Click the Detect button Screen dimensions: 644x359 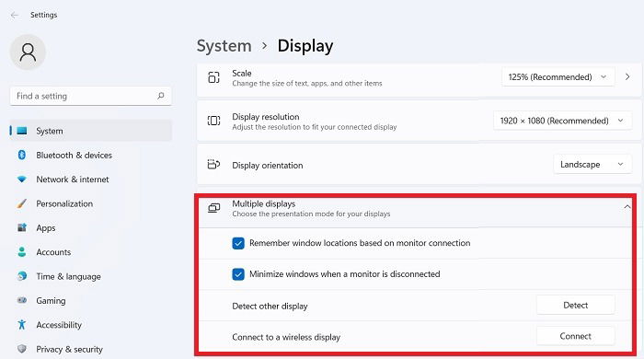575,306
